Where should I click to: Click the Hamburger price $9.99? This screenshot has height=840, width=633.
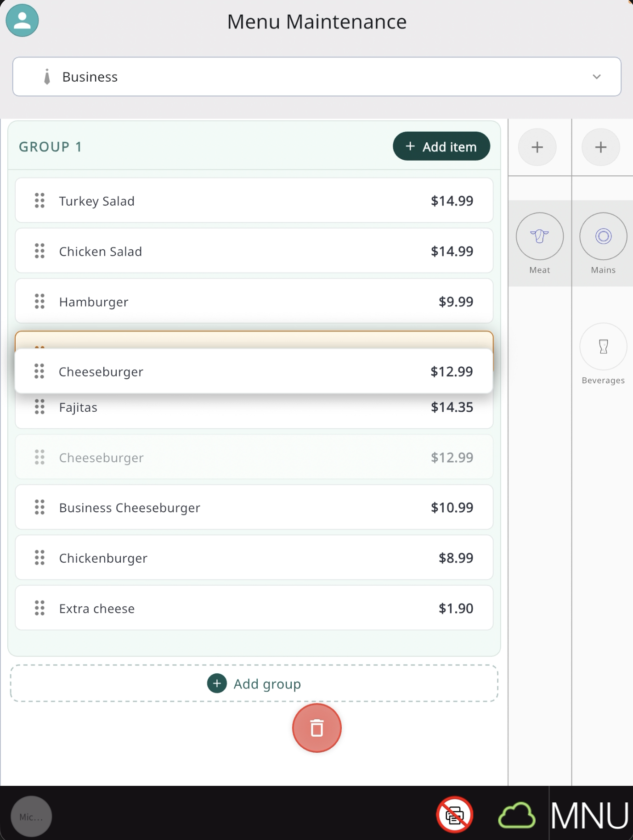(456, 302)
